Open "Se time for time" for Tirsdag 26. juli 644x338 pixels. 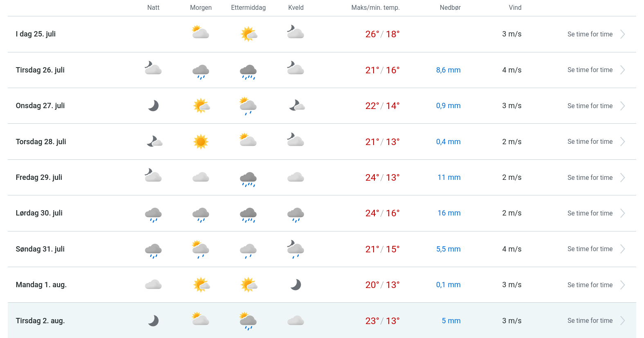(x=590, y=70)
